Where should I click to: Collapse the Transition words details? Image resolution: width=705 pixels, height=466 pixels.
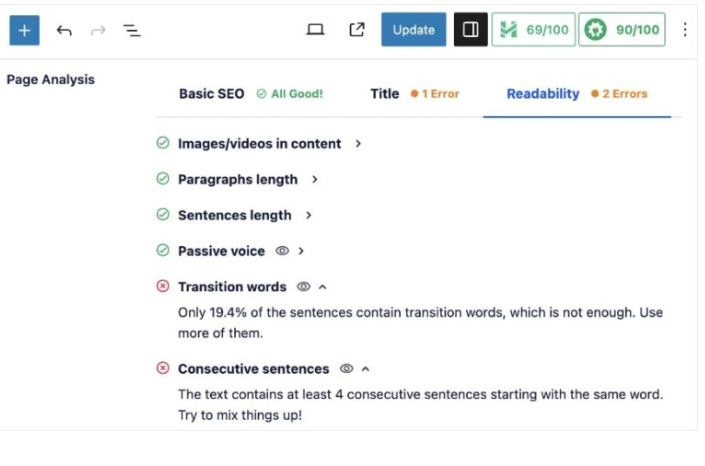(322, 287)
